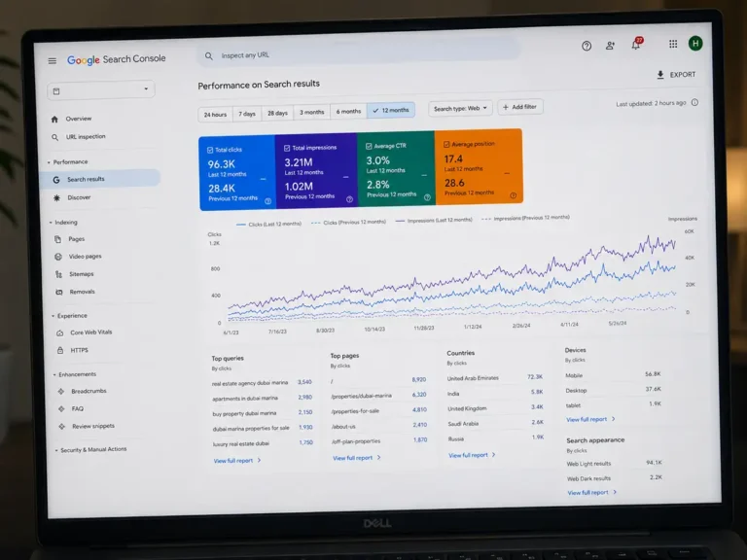Screen dimensions: 747x560
Task: Click the URL inspection magnifier icon
Action: click(x=54, y=137)
